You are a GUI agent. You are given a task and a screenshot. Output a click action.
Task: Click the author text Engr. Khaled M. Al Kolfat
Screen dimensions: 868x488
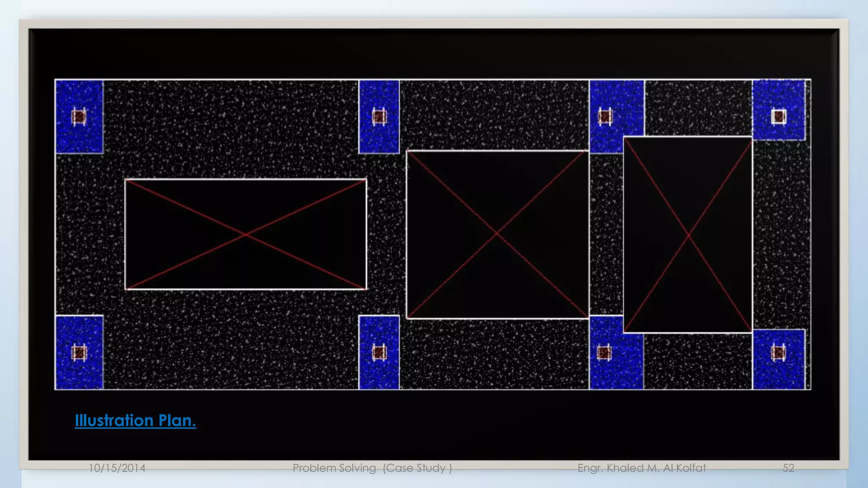click(642, 468)
